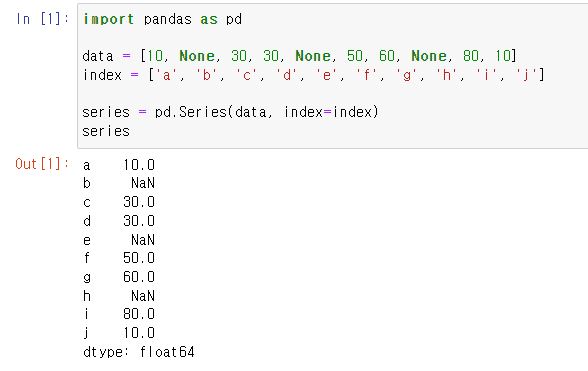The height and width of the screenshot is (371, 588).
Task: Click the 'index = ['a', 'b'...' code line
Action: [x=314, y=75]
